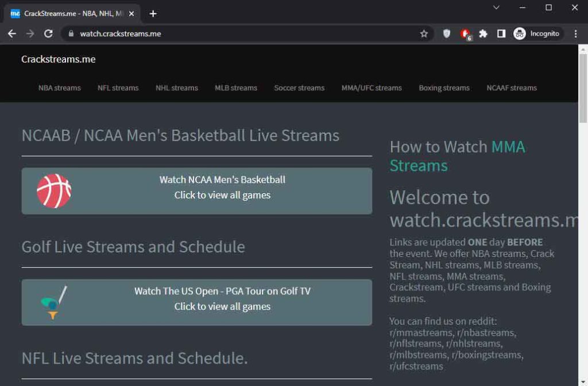Click the basketball icon
The width and height of the screenshot is (588, 386).
[54, 191]
